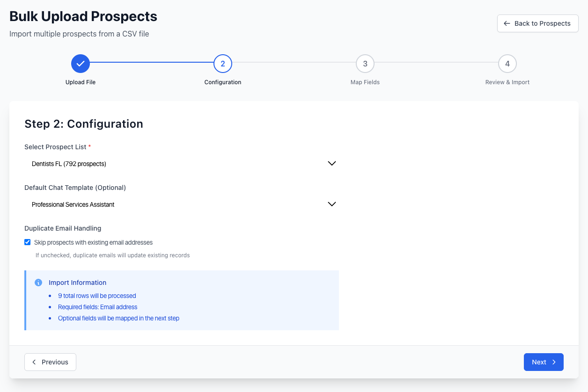Click the step 2 circle in the progress bar

[223, 64]
